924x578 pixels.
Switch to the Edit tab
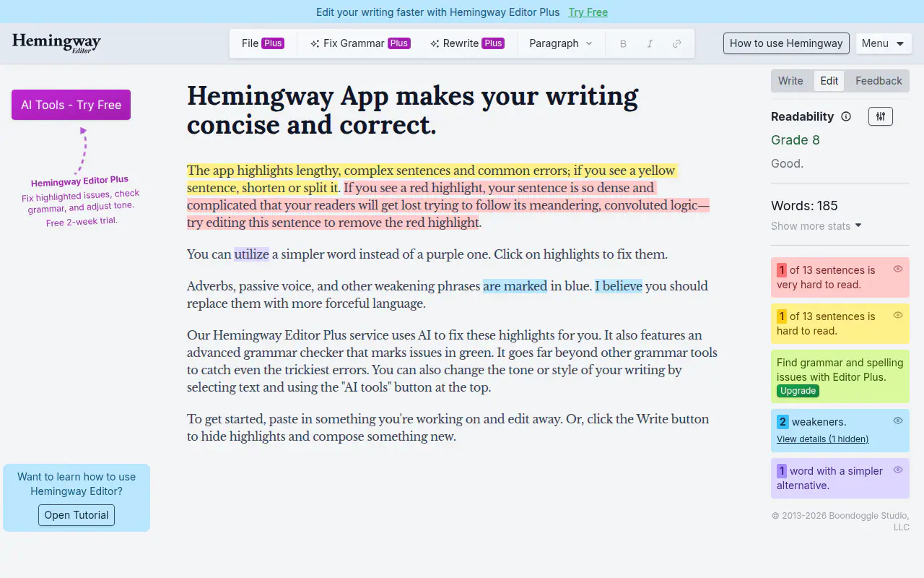click(829, 81)
